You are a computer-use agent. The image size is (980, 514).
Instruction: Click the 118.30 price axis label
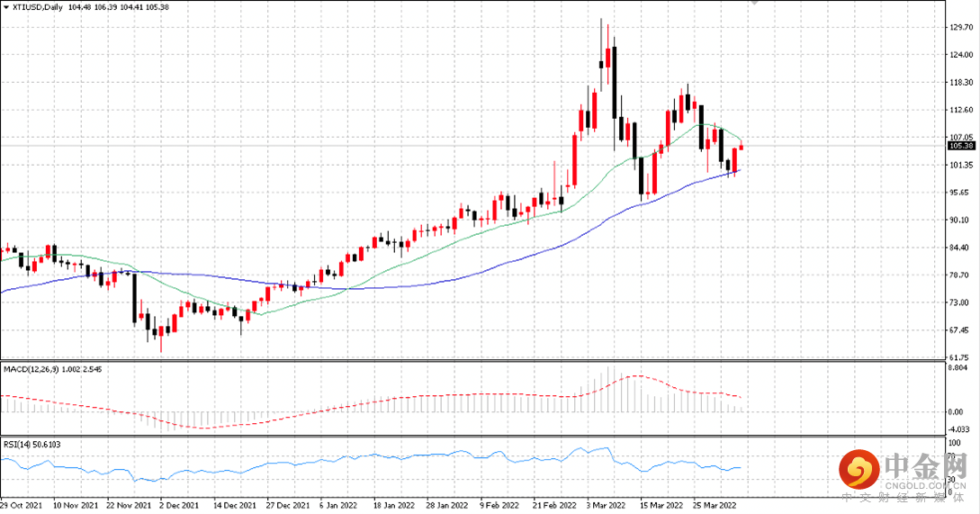tap(961, 83)
